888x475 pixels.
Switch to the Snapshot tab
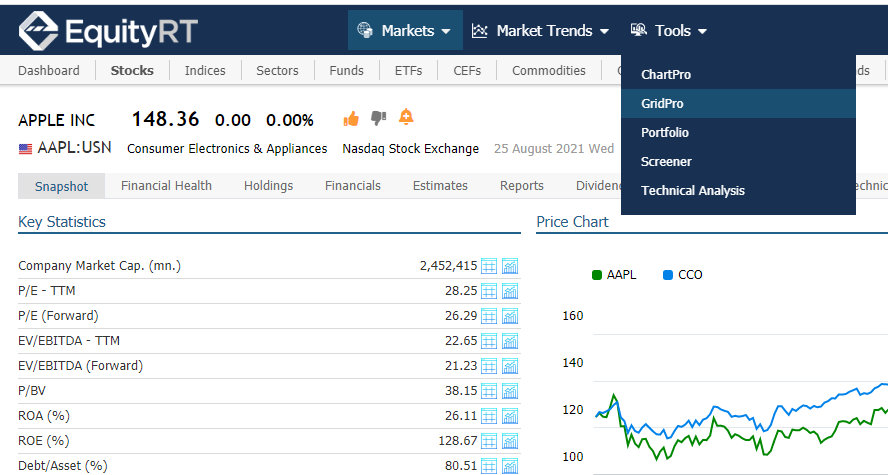tap(61, 186)
